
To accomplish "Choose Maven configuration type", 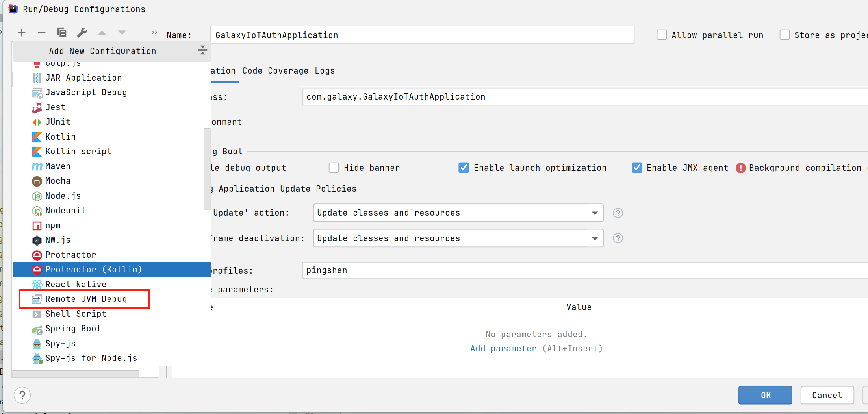I will (x=112, y=166).
